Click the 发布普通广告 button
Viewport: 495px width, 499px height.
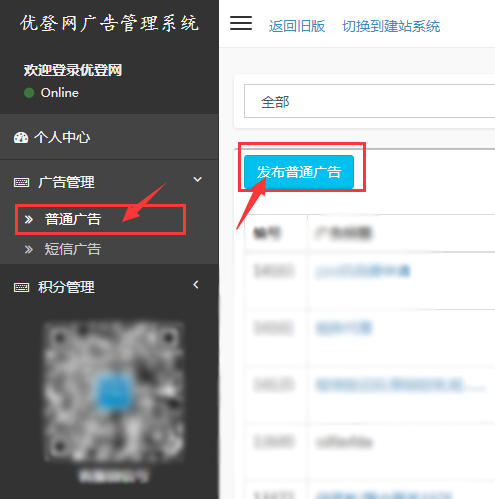(299, 172)
